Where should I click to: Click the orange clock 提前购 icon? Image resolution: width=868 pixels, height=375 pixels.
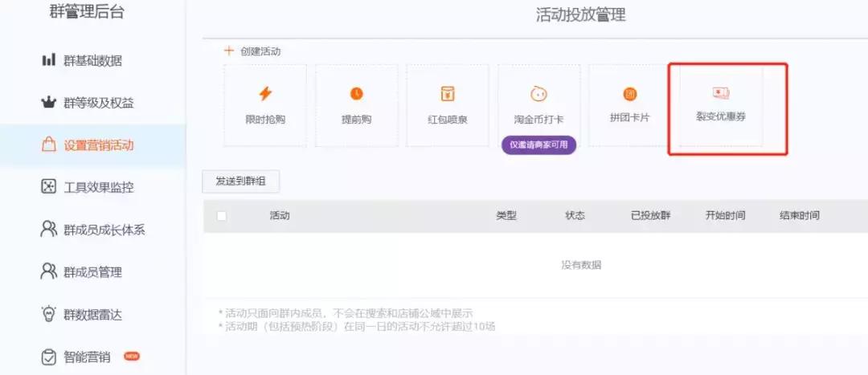pyautogui.click(x=357, y=93)
